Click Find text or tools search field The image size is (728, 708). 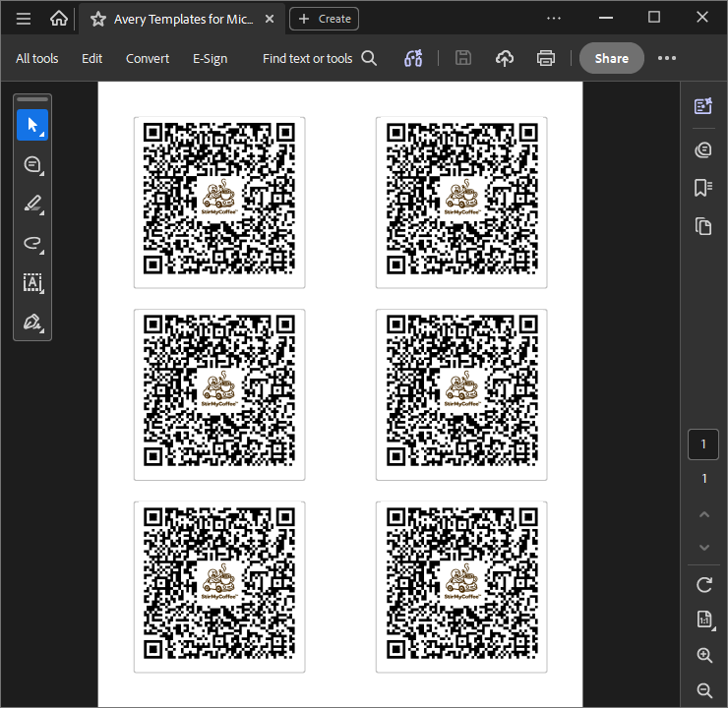[307, 58]
